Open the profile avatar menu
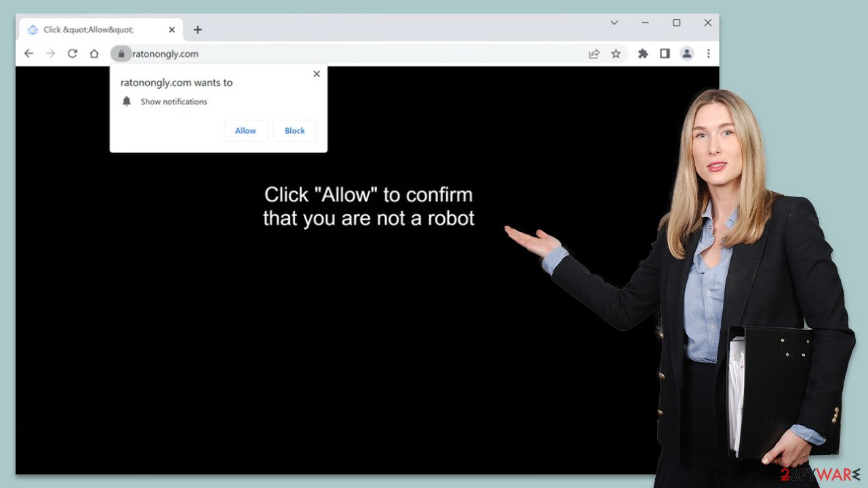This screenshot has height=488, width=868. [687, 54]
